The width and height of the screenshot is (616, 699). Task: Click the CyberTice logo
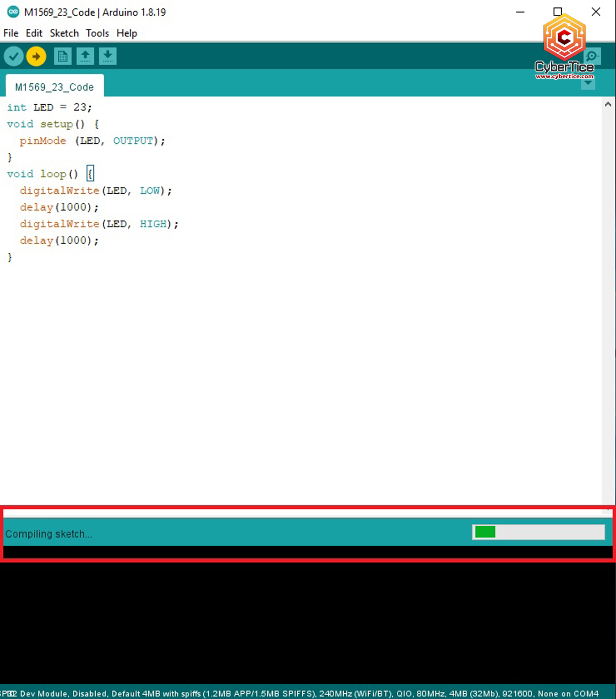point(564,39)
